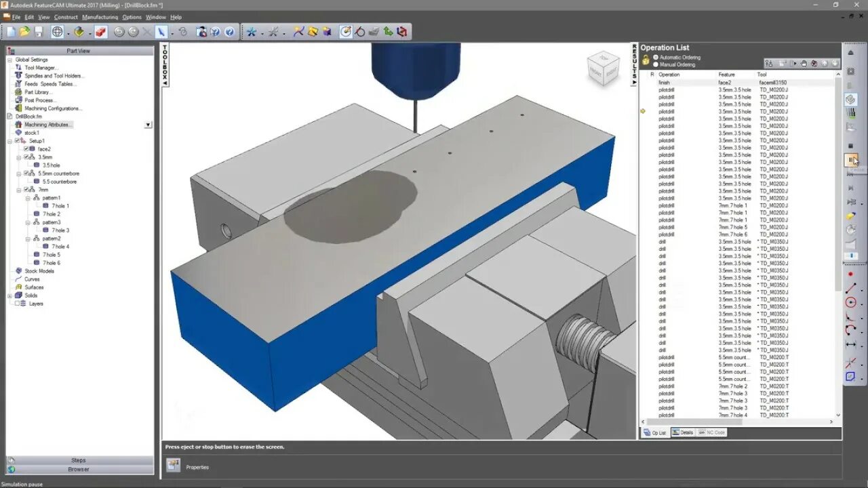Collapse the Setup1 tree node
The height and width of the screenshot is (488, 868).
tap(10, 141)
